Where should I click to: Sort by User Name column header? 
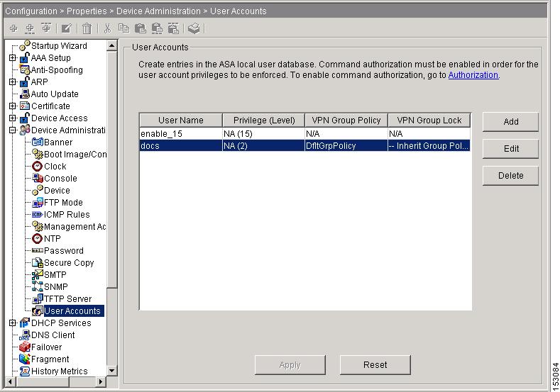click(x=181, y=121)
